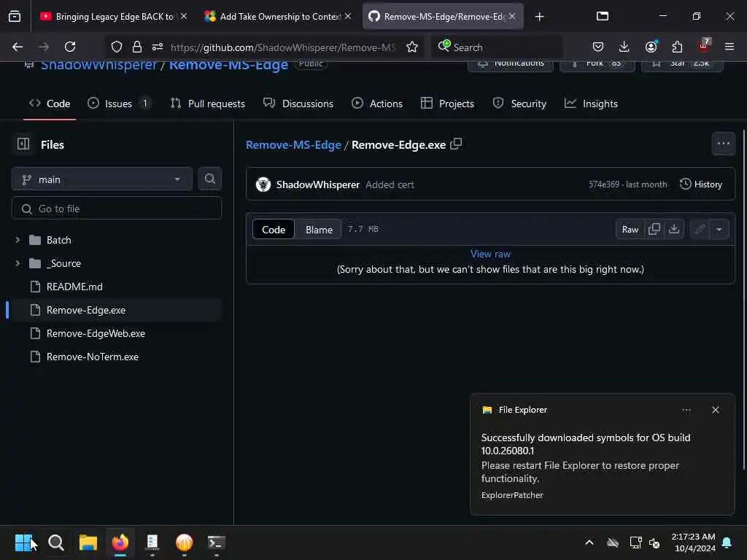747x560 pixels.
Task: Open the Firefox account icon
Action: pos(651,47)
